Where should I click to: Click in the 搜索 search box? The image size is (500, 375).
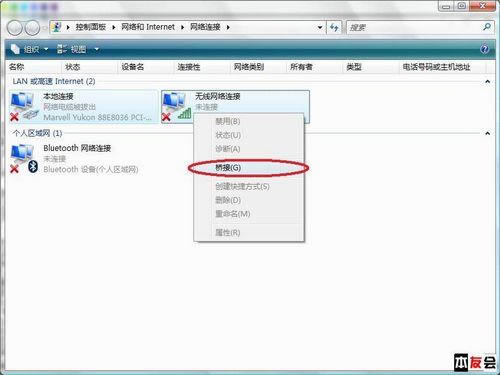413,27
